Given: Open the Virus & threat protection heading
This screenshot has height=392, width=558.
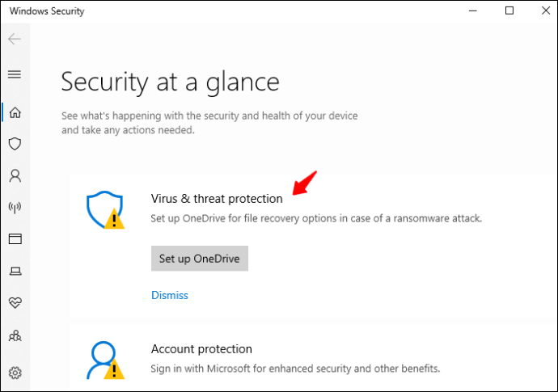Looking at the screenshot, I should (217, 199).
